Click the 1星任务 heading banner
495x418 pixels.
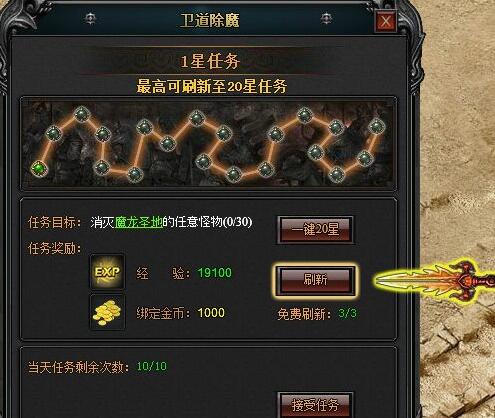click(210, 62)
